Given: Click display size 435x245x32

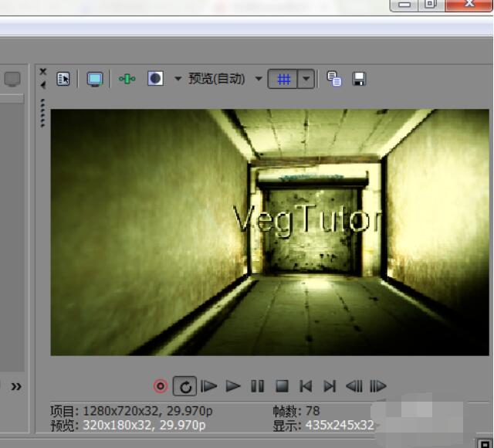Looking at the screenshot, I should point(340,426).
